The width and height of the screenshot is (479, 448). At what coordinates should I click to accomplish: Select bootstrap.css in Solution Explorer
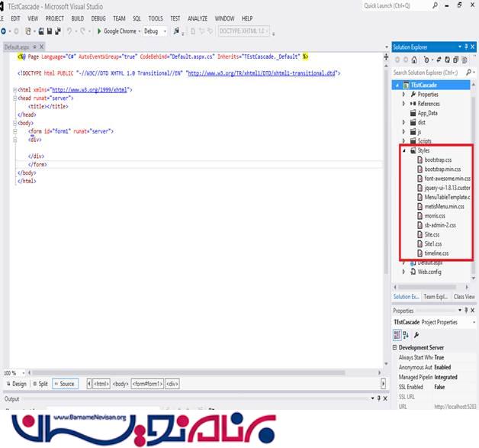click(438, 160)
